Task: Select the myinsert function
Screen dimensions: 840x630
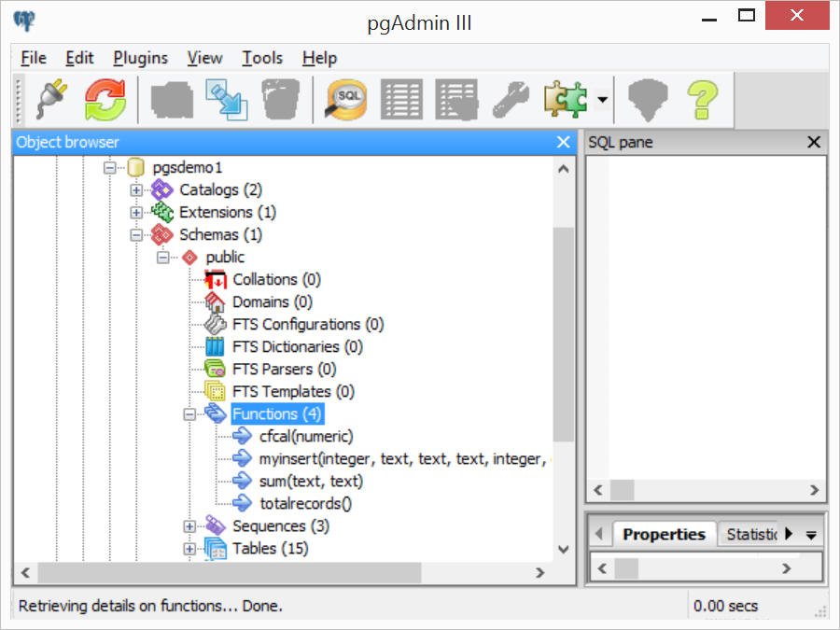Action: coord(404,459)
